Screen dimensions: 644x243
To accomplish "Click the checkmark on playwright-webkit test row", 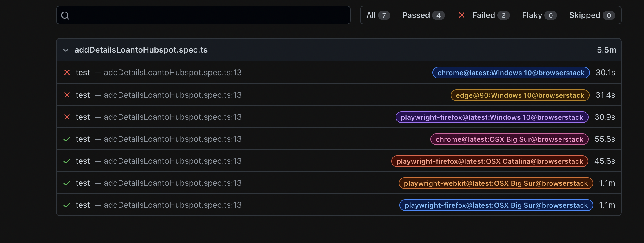I will 67,183.
